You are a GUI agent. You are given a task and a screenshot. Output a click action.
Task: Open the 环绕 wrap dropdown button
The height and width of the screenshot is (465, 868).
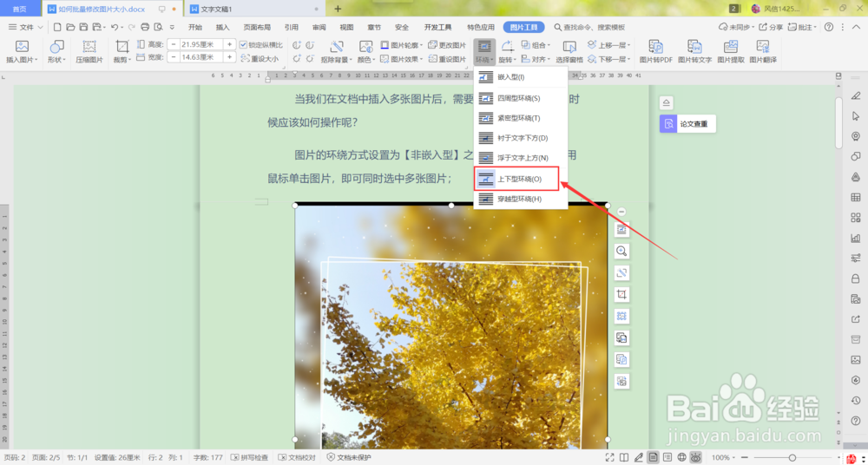tap(484, 52)
